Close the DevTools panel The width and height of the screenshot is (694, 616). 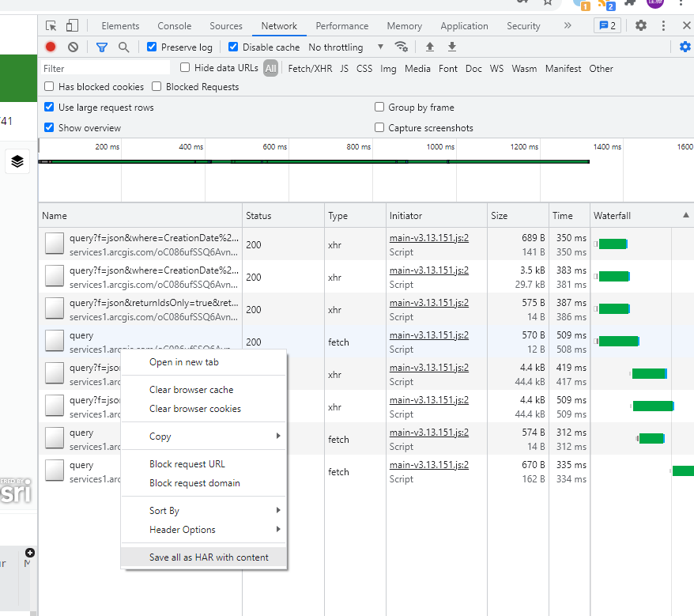686,25
